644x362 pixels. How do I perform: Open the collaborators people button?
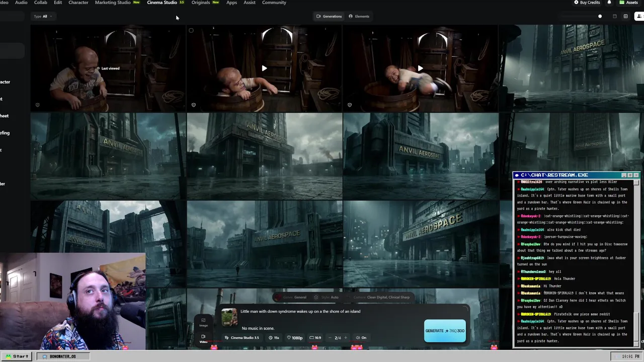pos(639,16)
